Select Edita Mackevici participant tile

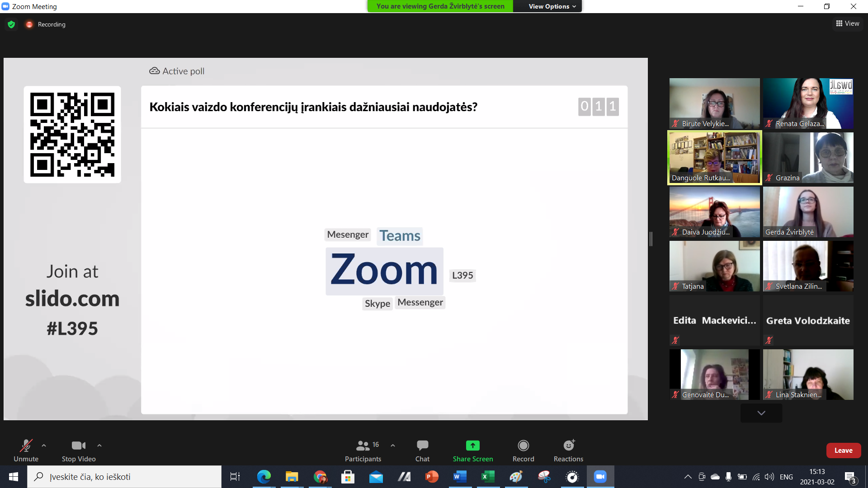714,320
